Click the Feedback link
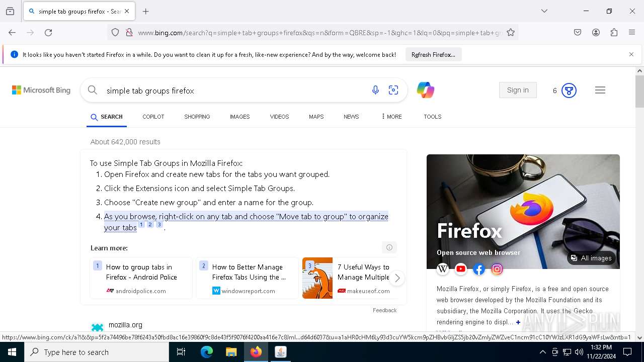This screenshot has height=362, width=644. tap(384, 310)
